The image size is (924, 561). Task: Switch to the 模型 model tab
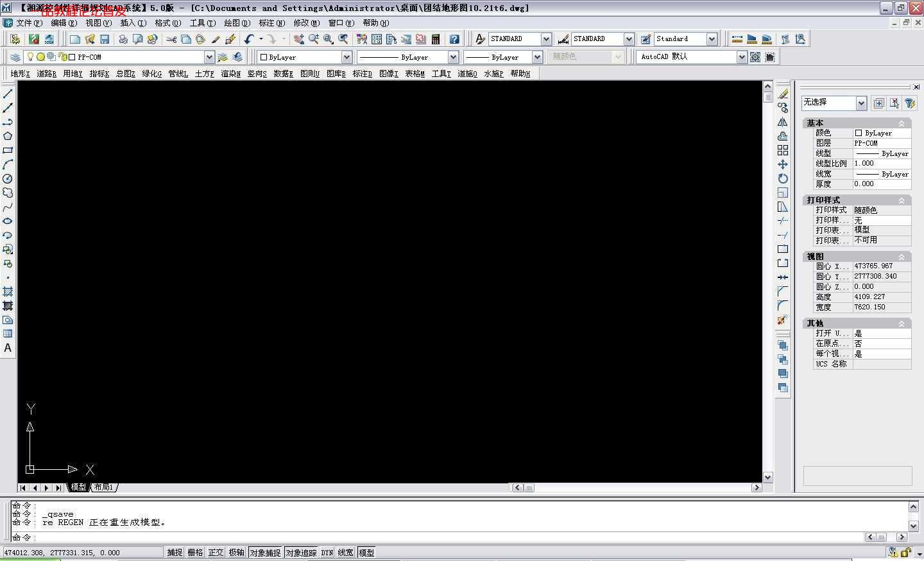[x=78, y=488]
